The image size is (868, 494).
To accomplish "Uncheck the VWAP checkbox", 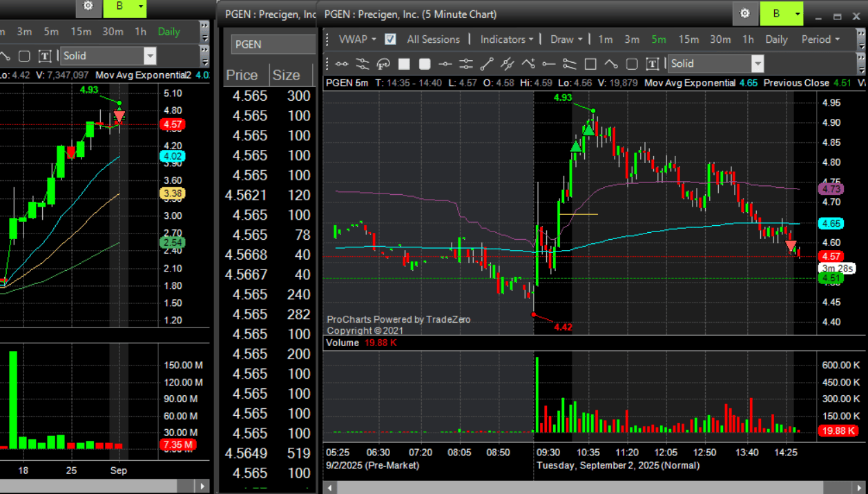I will [x=390, y=39].
